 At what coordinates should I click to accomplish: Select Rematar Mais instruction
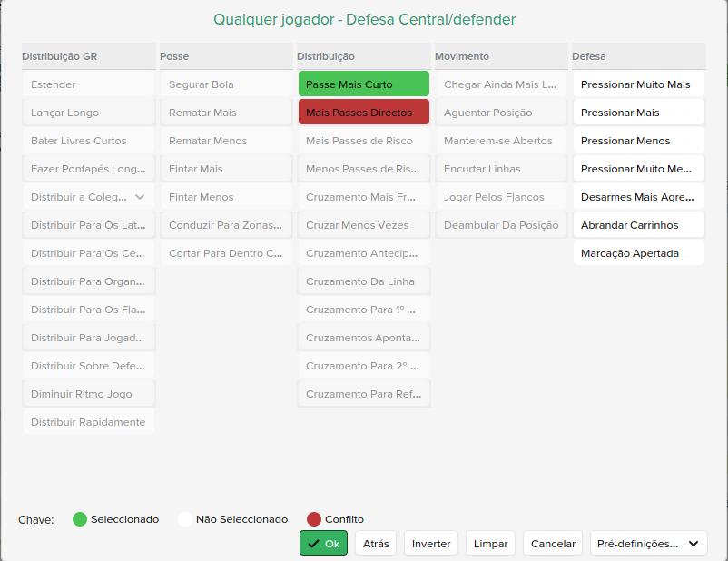pyautogui.click(x=226, y=113)
